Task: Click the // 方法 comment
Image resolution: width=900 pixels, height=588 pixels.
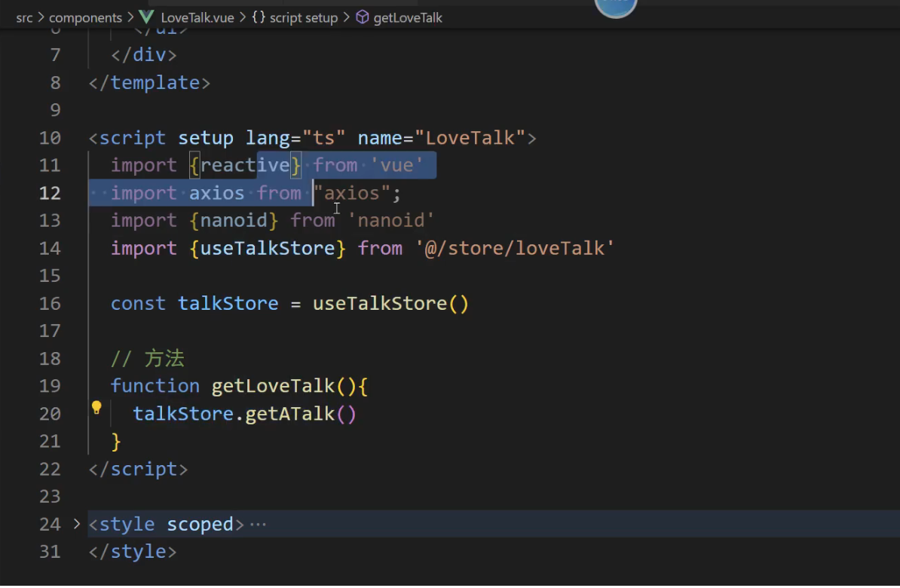Action: 148,358
